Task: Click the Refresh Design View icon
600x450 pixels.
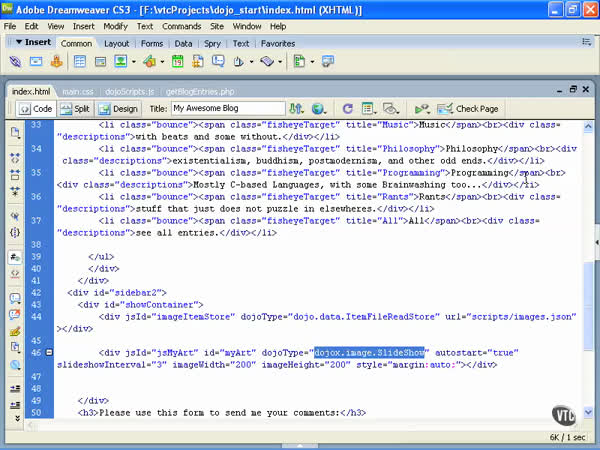Action: click(x=347, y=108)
